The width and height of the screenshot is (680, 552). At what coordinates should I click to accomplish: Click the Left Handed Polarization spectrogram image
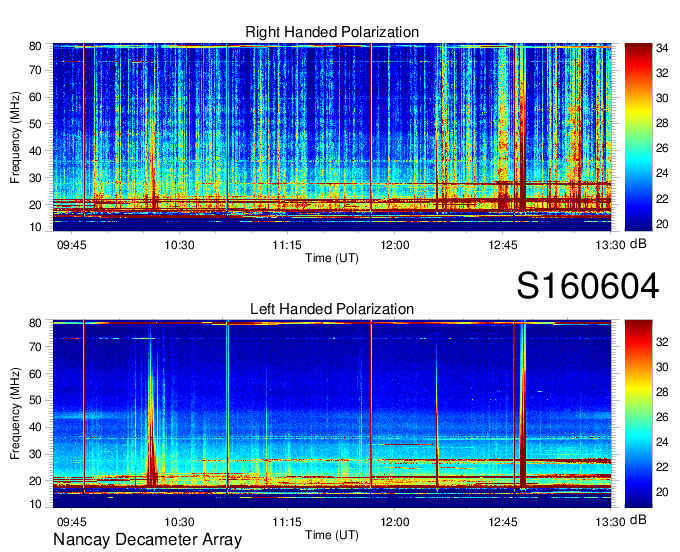click(x=332, y=414)
